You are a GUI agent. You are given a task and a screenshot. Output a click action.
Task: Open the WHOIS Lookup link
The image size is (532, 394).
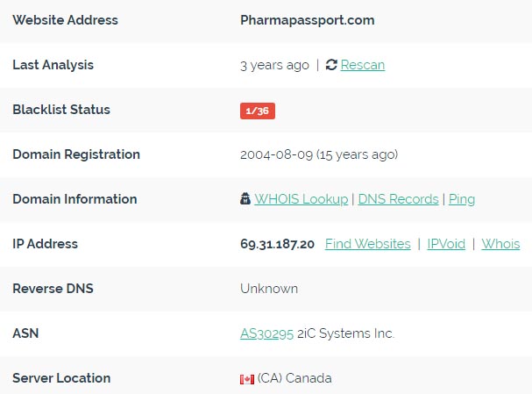[301, 198]
